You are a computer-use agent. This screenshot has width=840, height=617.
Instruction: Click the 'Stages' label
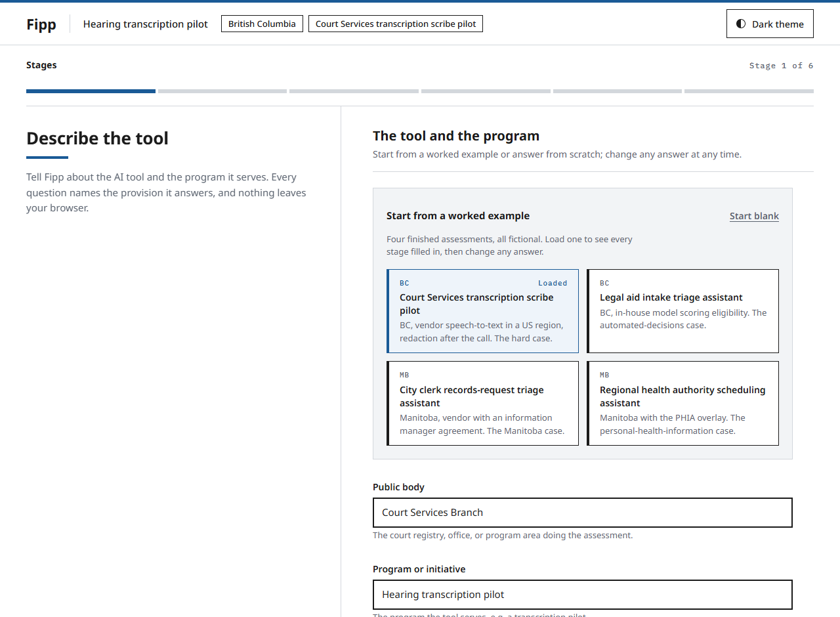coord(41,65)
